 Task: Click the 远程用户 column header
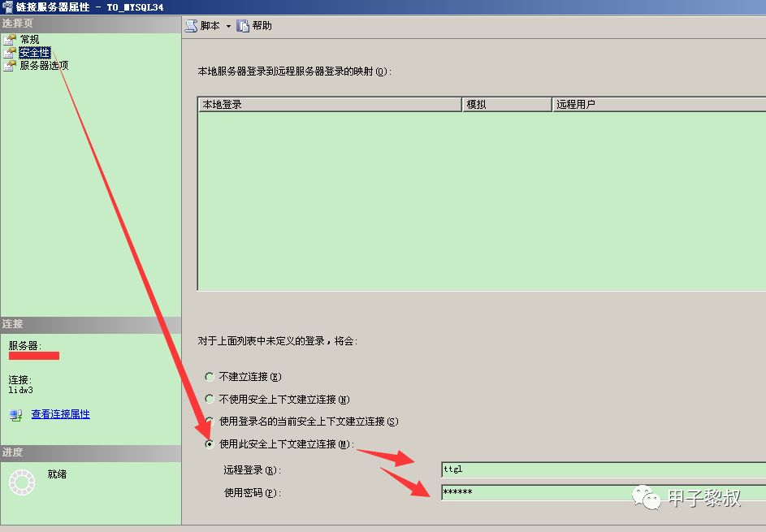(659, 105)
